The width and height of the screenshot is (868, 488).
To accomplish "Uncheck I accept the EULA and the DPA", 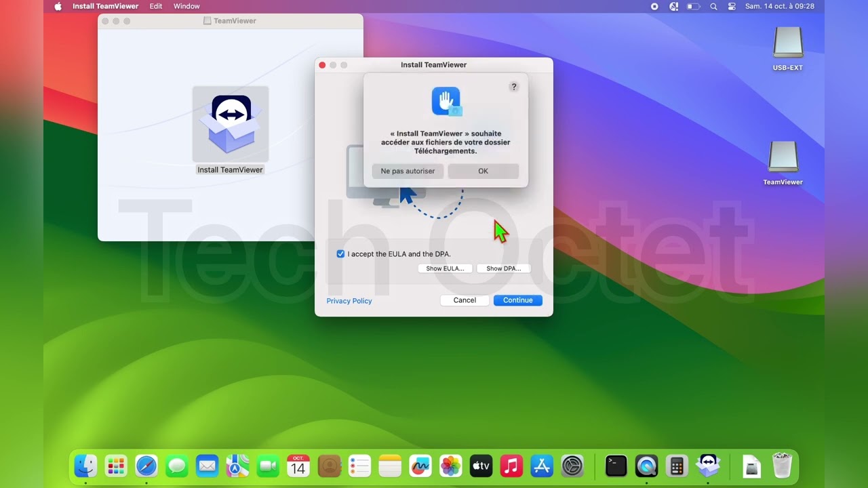I will point(340,254).
